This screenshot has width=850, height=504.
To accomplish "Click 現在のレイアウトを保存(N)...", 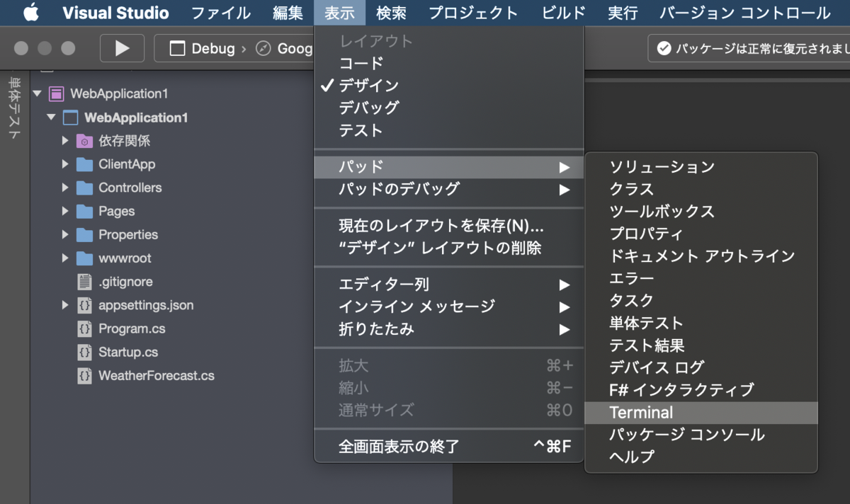I will pos(448,227).
